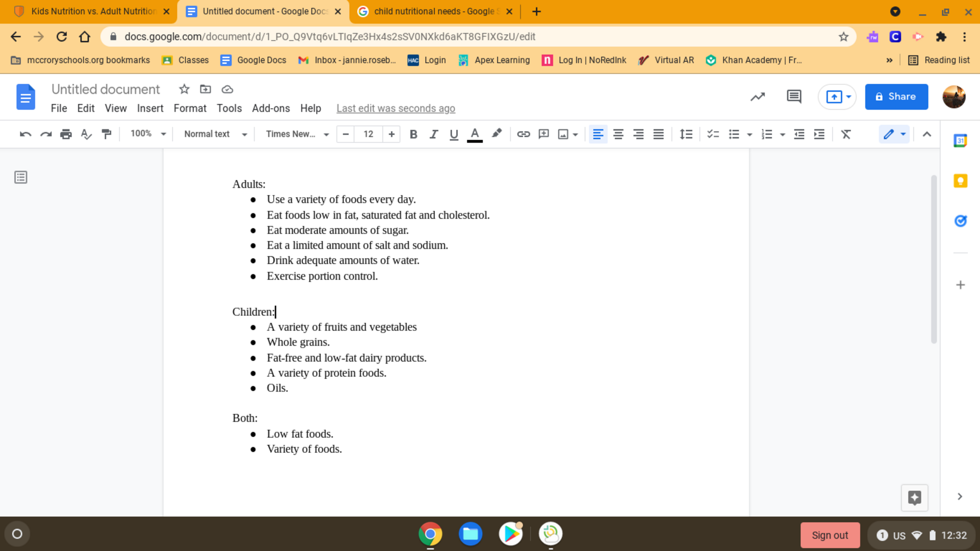This screenshot has height=551, width=980.
Task: Show the document outline icon
Action: (x=21, y=178)
